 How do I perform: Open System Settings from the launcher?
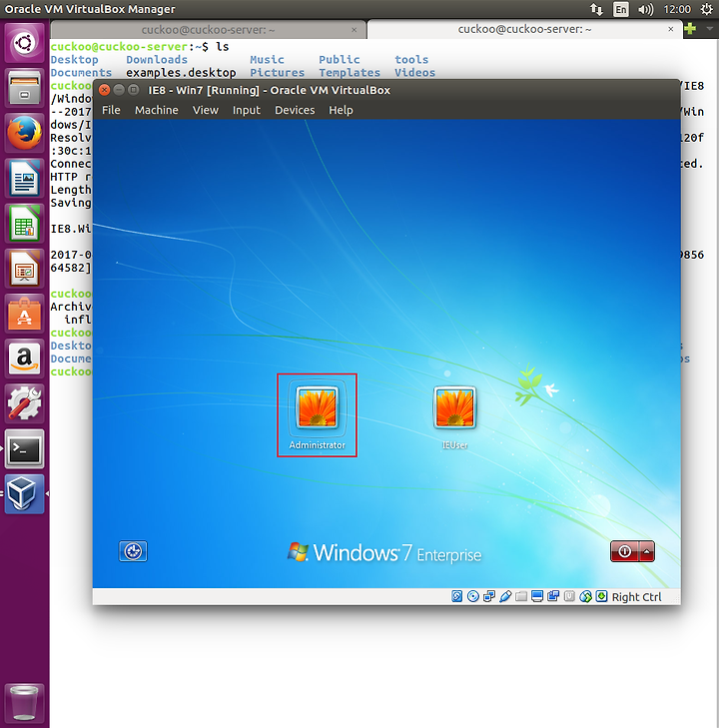tap(24, 403)
